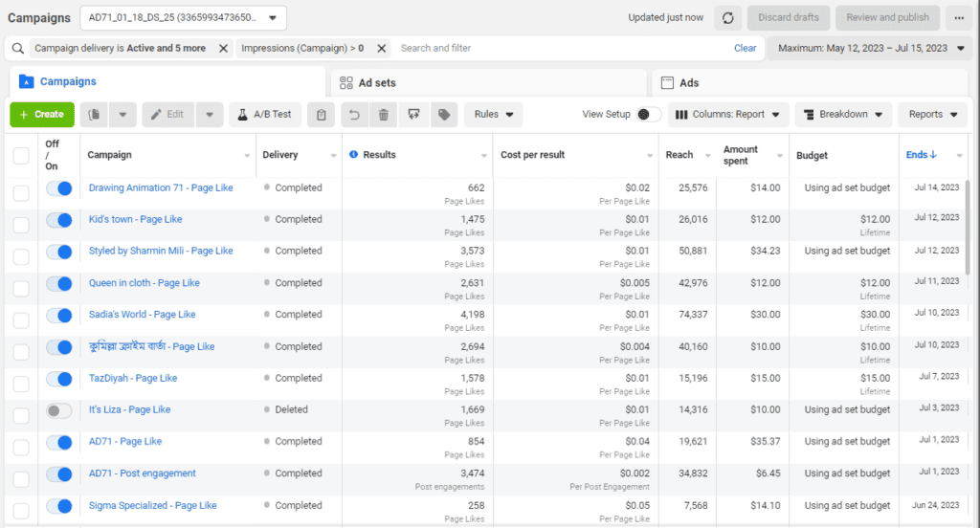The height and width of the screenshot is (528, 980).
Task: Click Discard drafts button
Action: pos(789,18)
